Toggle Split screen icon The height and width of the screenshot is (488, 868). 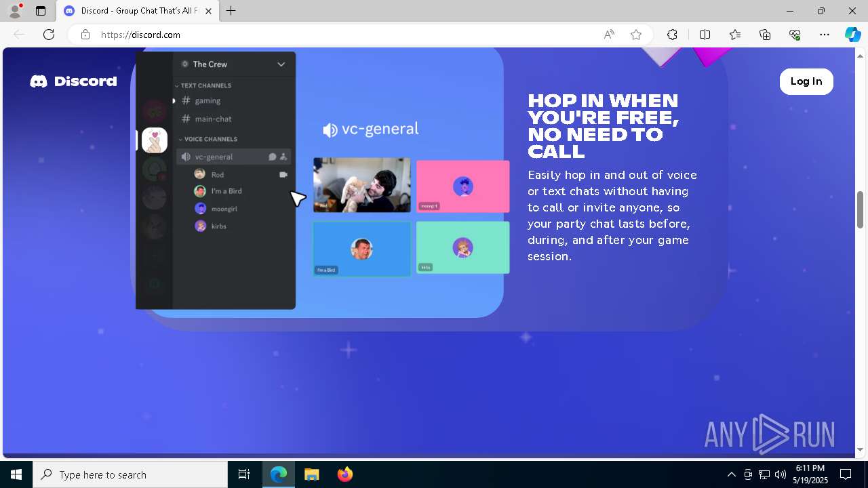click(x=705, y=35)
